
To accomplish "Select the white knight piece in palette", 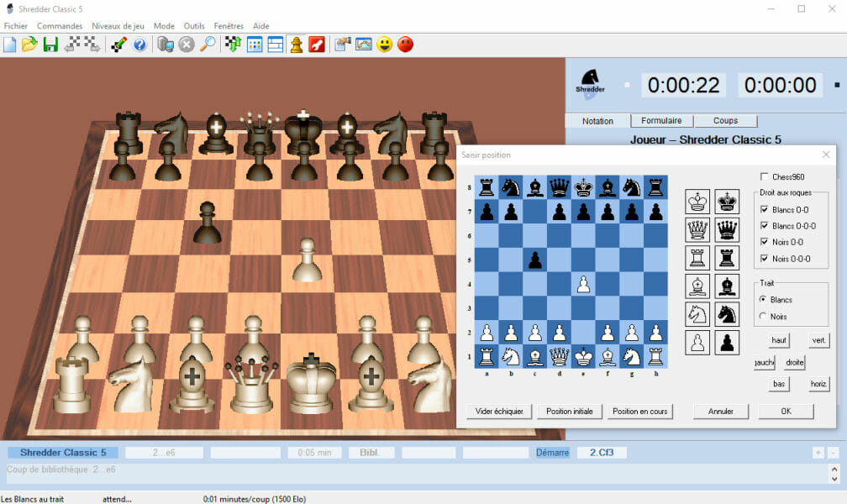I will pos(697,314).
